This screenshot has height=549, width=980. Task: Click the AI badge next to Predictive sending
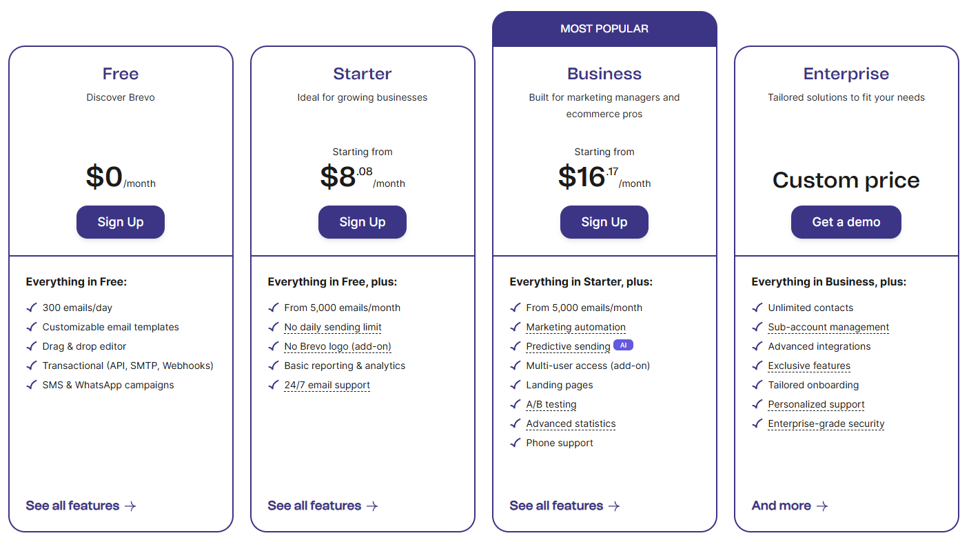point(623,345)
